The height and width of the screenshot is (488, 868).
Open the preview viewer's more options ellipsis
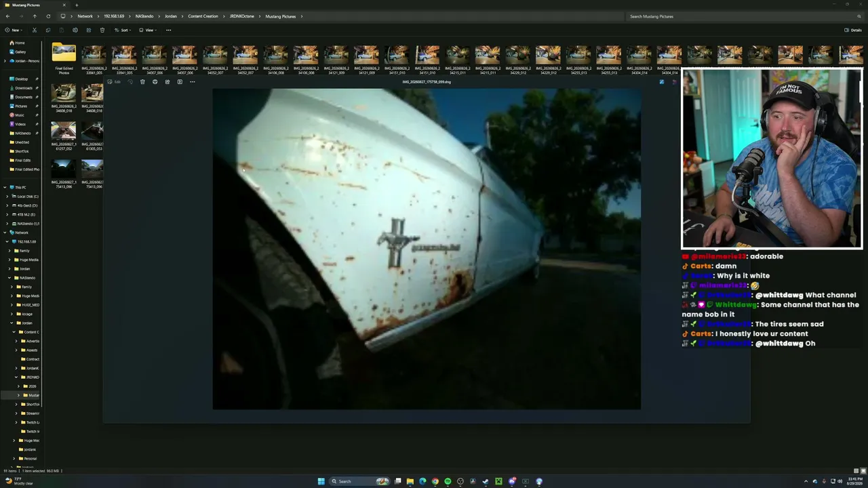pyautogui.click(x=192, y=82)
